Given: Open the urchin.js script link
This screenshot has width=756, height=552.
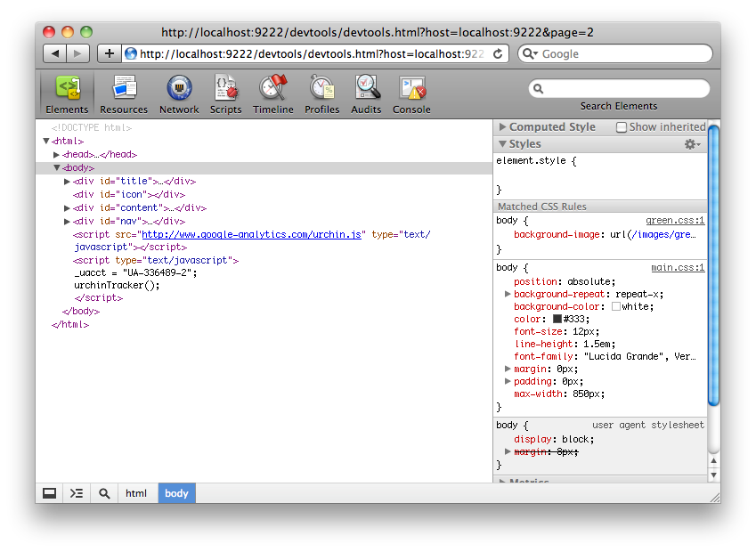Looking at the screenshot, I should [x=251, y=235].
